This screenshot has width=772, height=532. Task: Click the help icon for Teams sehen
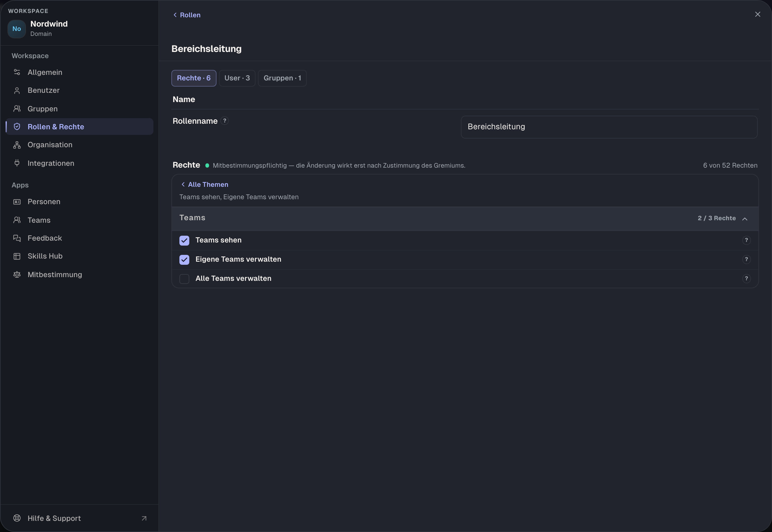746,240
